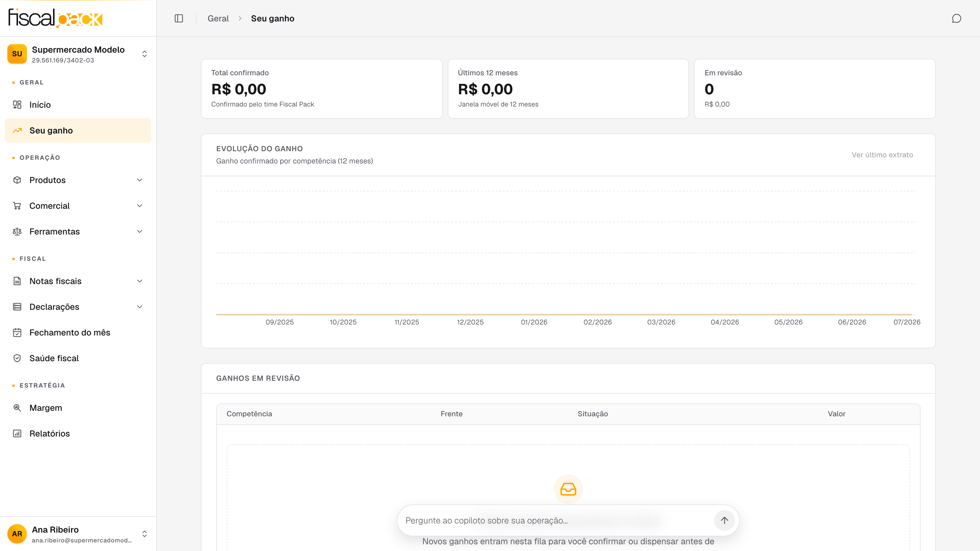This screenshot has width=980, height=551.
Task: Click the Início dashboard icon
Action: [17, 105]
